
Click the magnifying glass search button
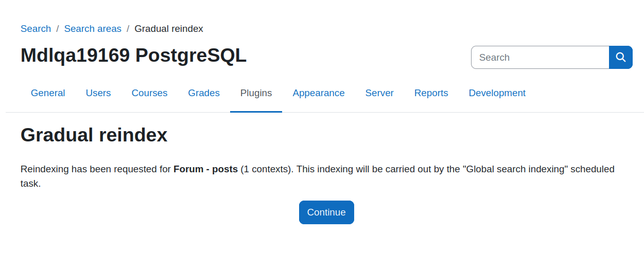(x=621, y=57)
